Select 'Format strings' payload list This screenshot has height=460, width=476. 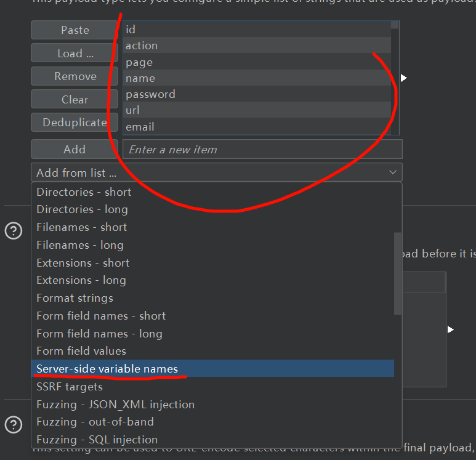pos(75,298)
